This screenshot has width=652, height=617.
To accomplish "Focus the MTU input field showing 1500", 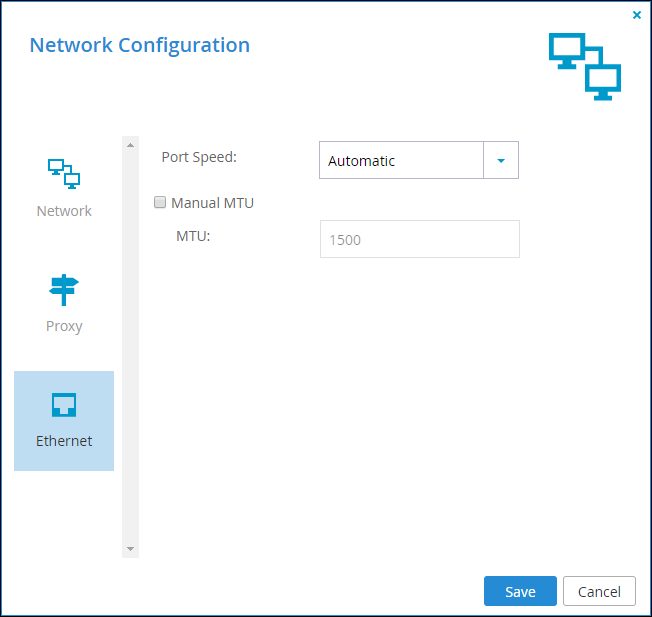I will coord(420,239).
